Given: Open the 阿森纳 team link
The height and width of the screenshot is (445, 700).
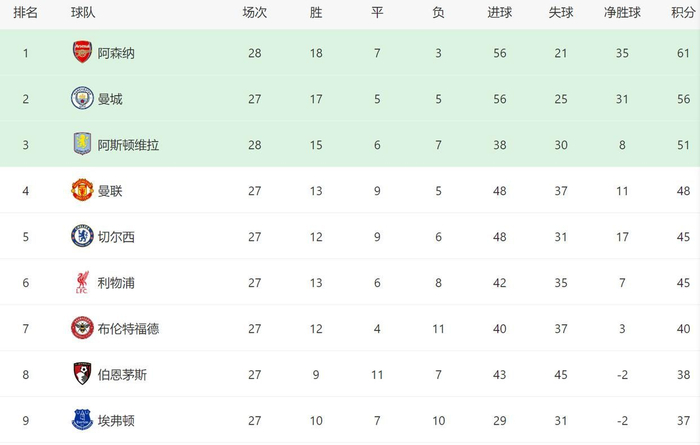Looking at the screenshot, I should (116, 52).
